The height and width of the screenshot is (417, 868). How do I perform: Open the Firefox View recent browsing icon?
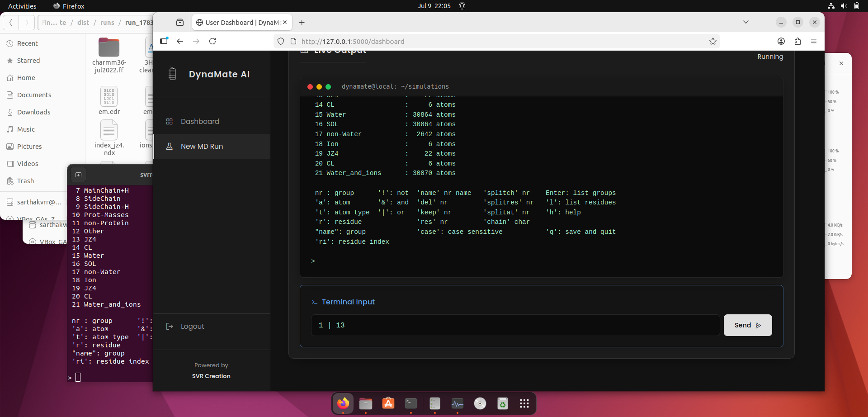tap(180, 23)
